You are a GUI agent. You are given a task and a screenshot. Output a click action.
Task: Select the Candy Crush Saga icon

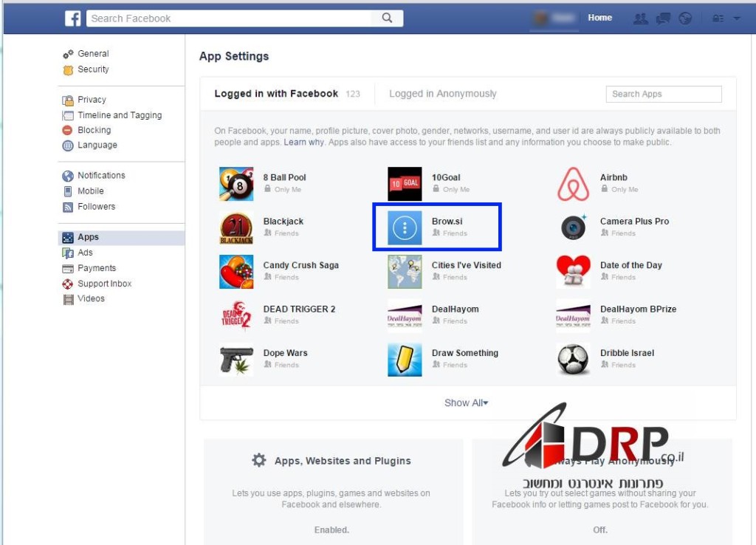pyautogui.click(x=236, y=271)
